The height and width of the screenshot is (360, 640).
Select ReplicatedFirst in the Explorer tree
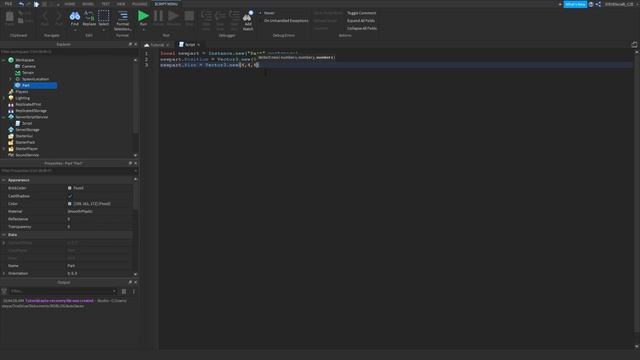point(28,104)
